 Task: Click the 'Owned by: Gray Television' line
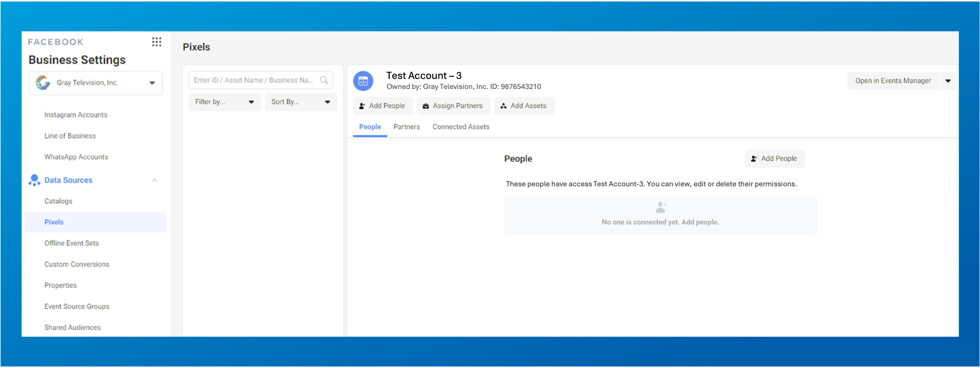click(x=463, y=86)
